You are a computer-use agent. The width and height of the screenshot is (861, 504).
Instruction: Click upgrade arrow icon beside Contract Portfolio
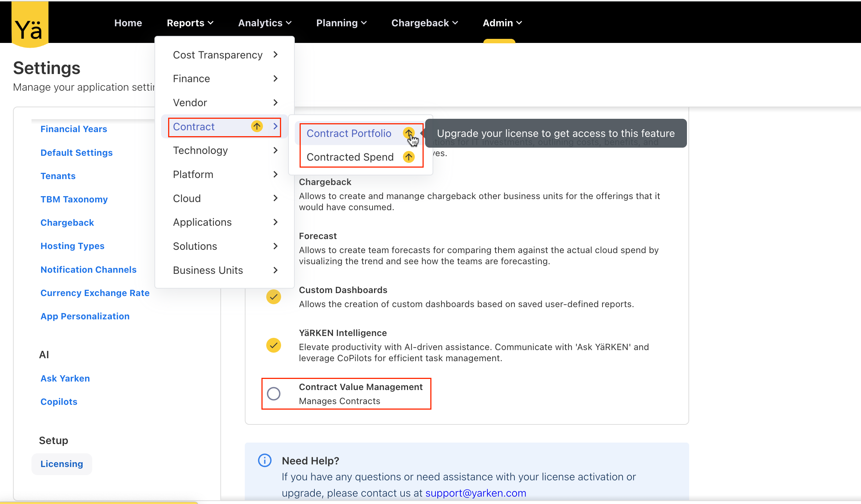point(408,133)
